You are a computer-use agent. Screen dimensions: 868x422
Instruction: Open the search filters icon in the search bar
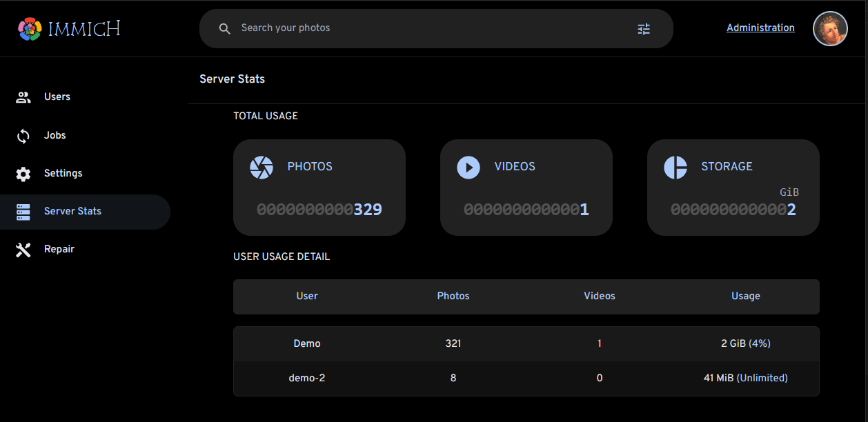pyautogui.click(x=644, y=28)
